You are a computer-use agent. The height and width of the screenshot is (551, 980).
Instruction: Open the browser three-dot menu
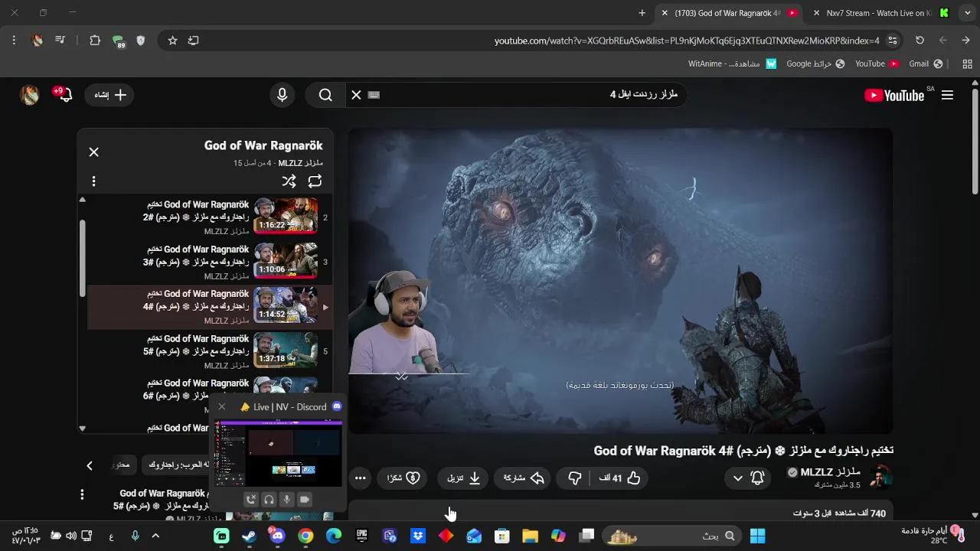[14, 41]
